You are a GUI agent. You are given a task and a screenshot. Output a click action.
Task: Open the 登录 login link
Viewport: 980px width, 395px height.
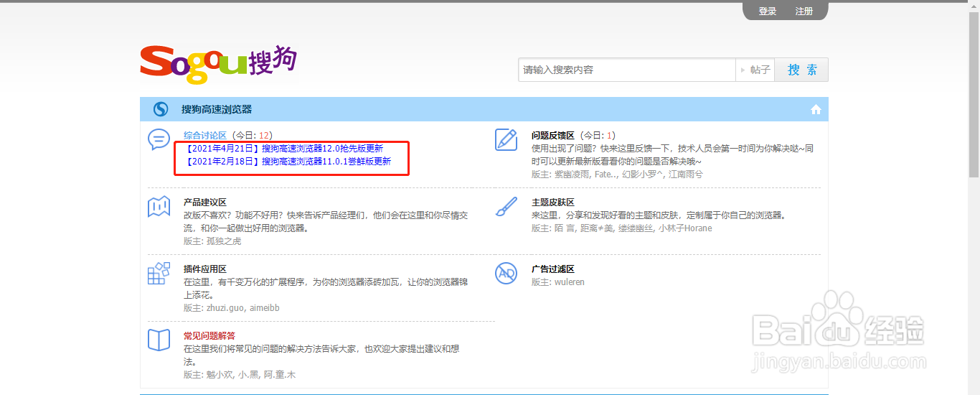768,11
